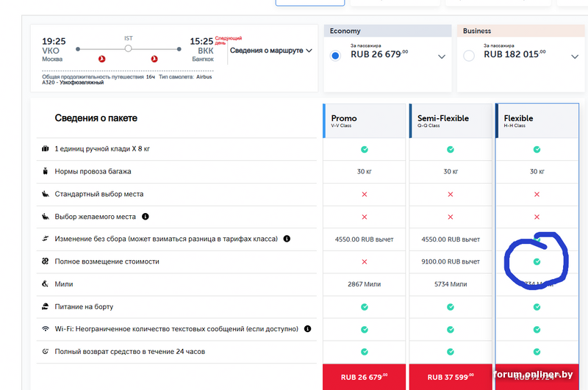Expand the Economy price chevron
Viewport: 588px width, 390px height.
441,57
